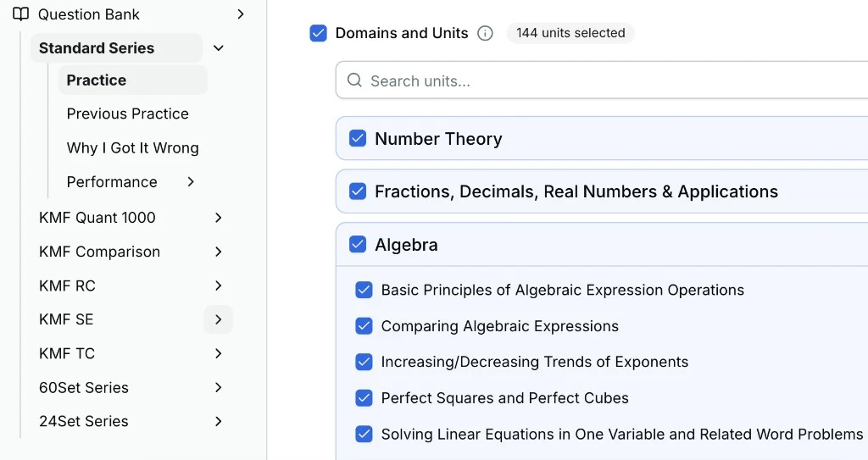The width and height of the screenshot is (868, 460).
Task: Expand KMF TC chevron
Action: [218, 353]
